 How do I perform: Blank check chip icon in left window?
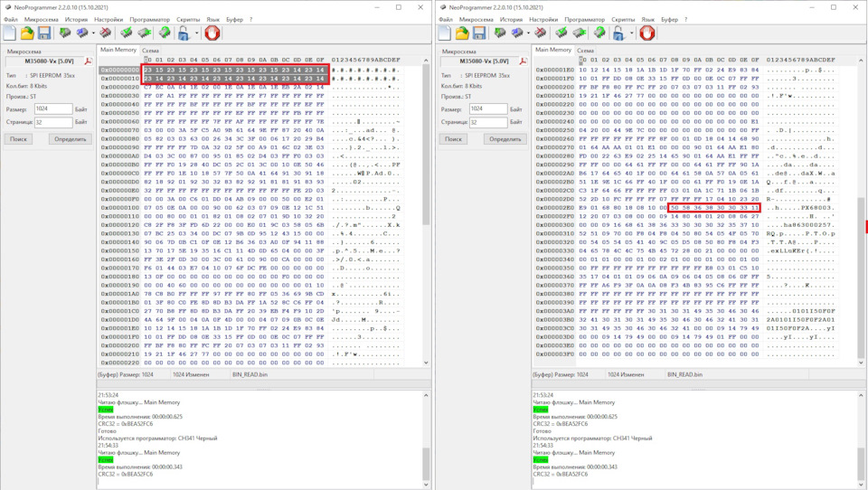point(145,33)
